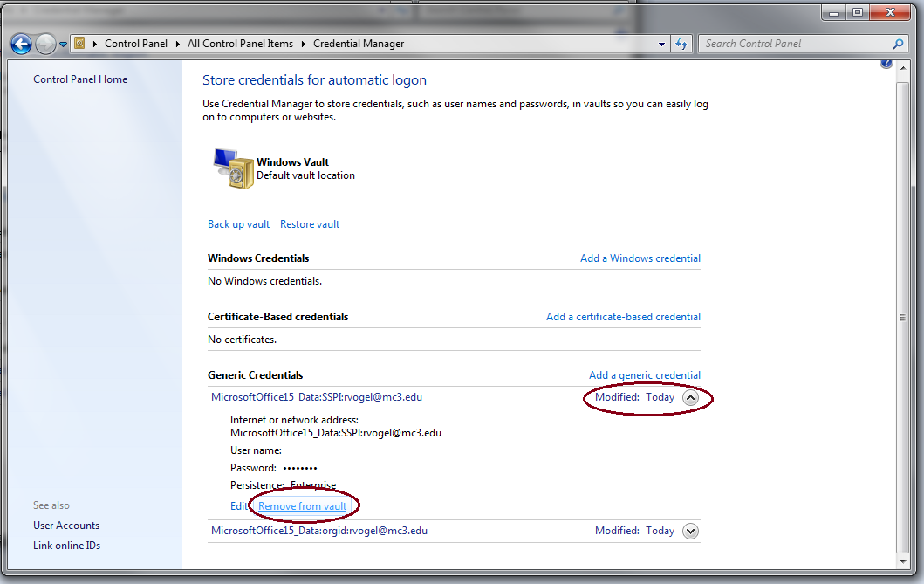
Task: Open the All Control Panel Items breadcrumb
Action: pyautogui.click(x=240, y=44)
